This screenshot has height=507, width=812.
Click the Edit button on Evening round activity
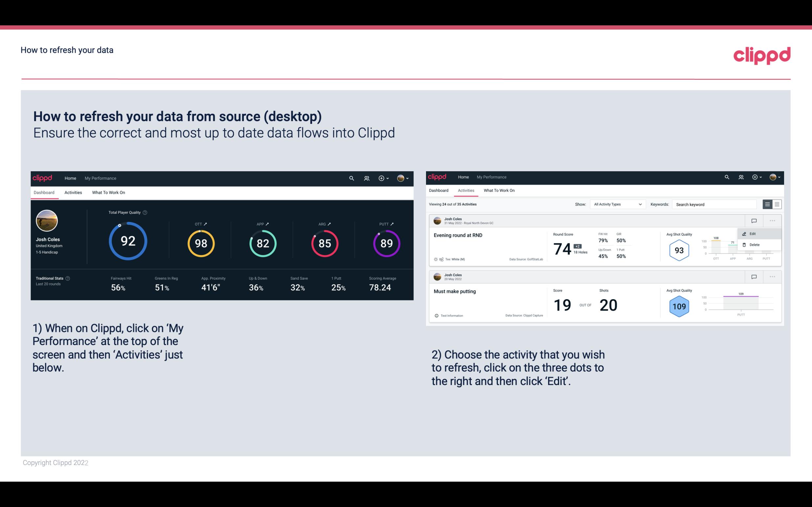tap(754, 233)
